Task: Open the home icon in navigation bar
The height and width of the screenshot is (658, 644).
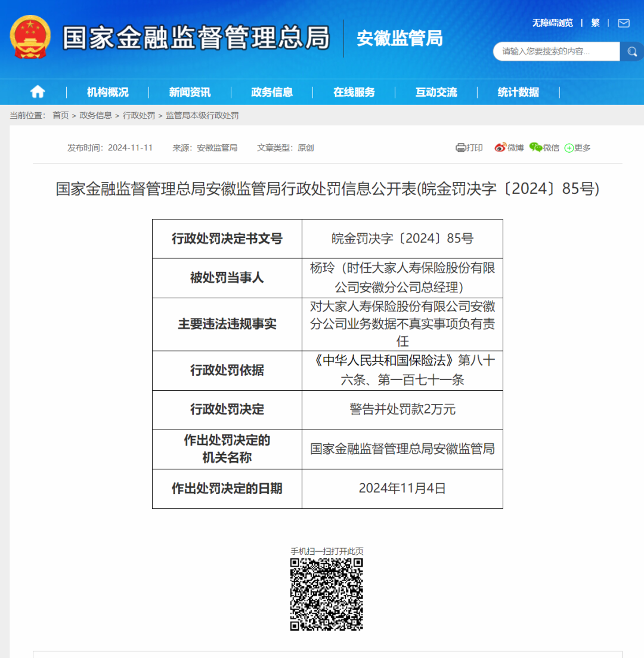Action: click(x=38, y=92)
